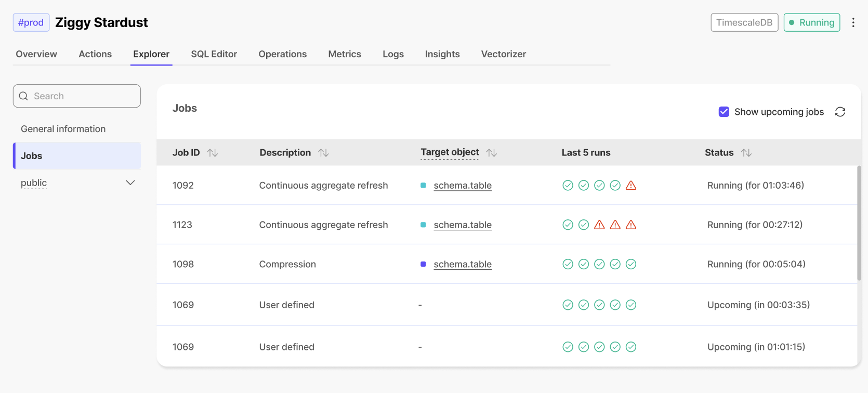Go to the Vectorizer tab
Screen dimensions: 868x393
(x=503, y=54)
